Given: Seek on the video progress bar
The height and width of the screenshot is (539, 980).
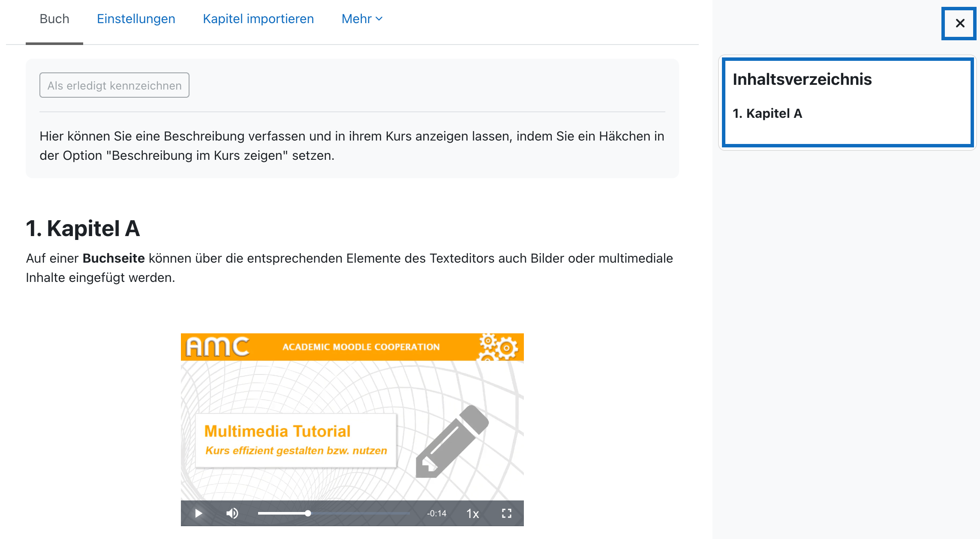Looking at the screenshot, I should [334, 513].
